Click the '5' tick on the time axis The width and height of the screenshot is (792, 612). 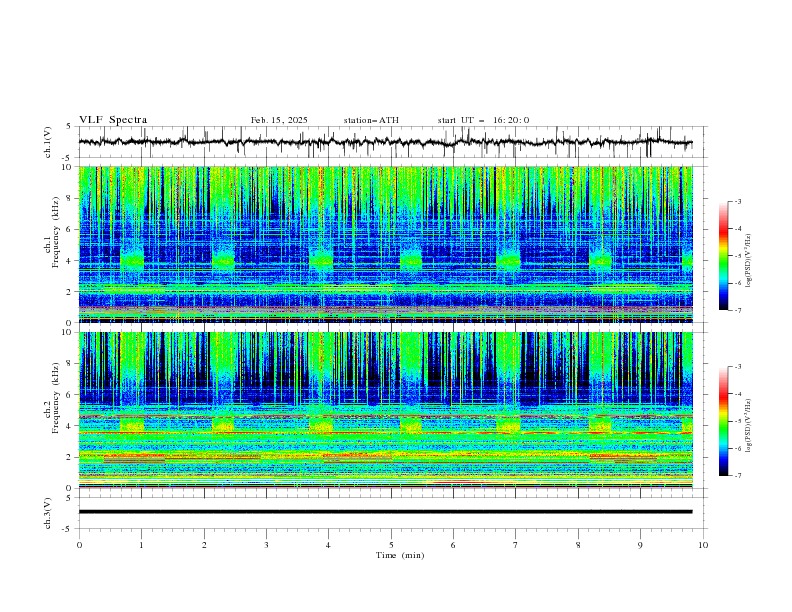(391, 545)
